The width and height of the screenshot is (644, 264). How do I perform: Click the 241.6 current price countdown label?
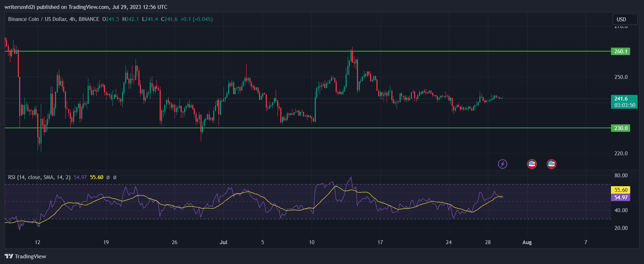pos(624,102)
